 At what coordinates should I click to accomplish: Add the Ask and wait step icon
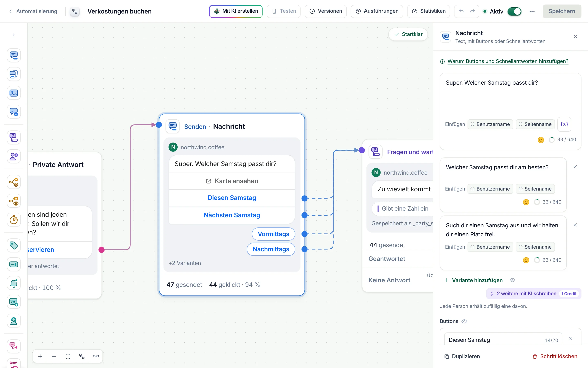tap(14, 138)
